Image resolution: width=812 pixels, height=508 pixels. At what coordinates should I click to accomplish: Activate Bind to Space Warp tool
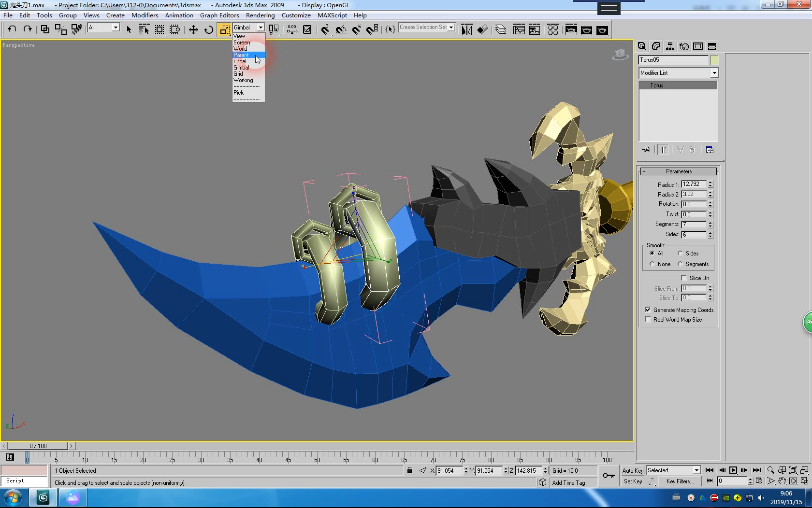pos(76,29)
